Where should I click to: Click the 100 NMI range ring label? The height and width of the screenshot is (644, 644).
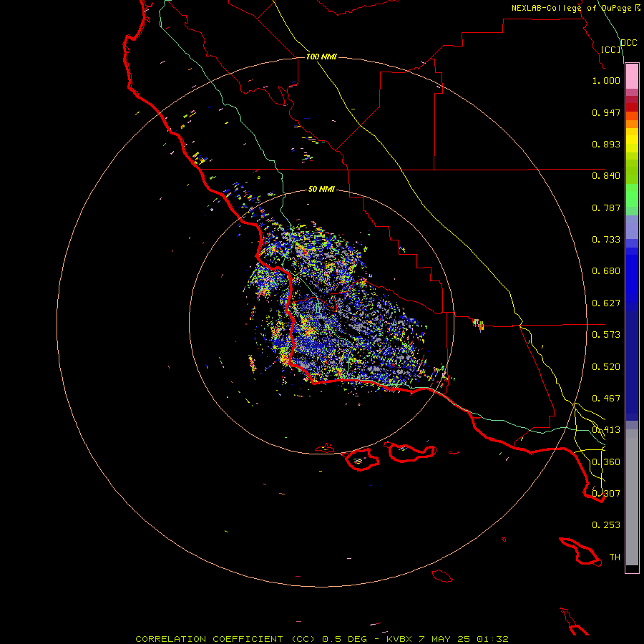click(321, 57)
